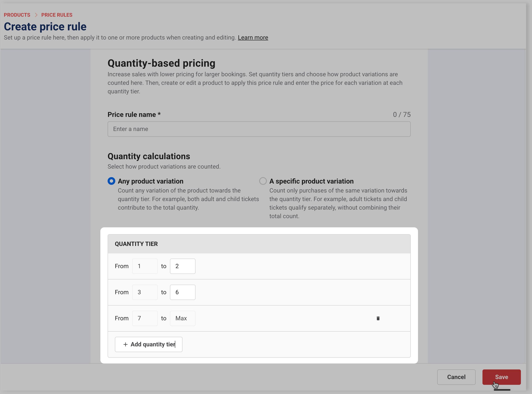The width and height of the screenshot is (532, 394).
Task: Click the QUANTITY TIER table header
Action: click(136, 244)
